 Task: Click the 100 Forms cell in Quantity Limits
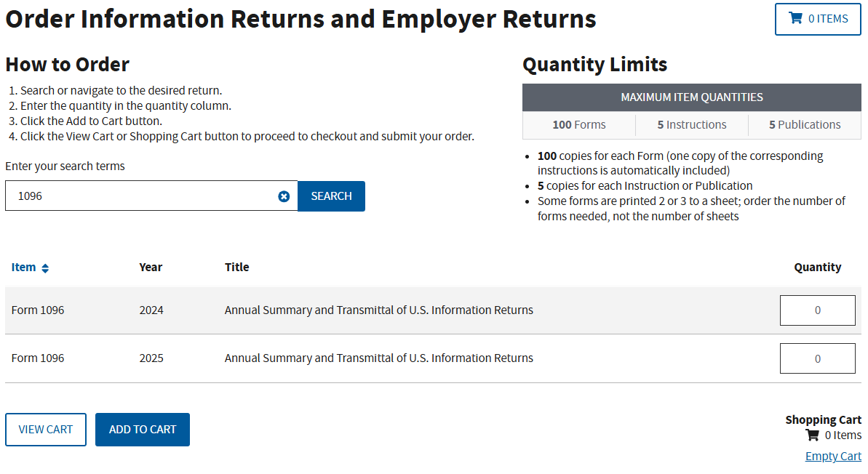(x=578, y=124)
